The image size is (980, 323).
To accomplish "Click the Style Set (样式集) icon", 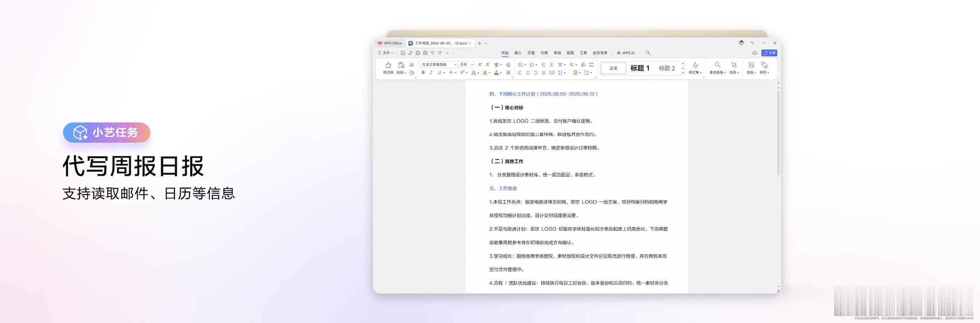I will click(695, 65).
